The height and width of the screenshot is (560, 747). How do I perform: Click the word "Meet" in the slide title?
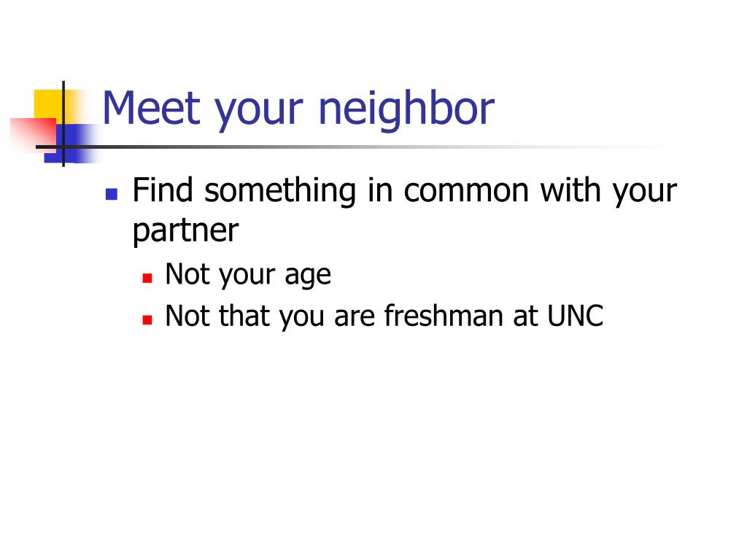click(152, 109)
